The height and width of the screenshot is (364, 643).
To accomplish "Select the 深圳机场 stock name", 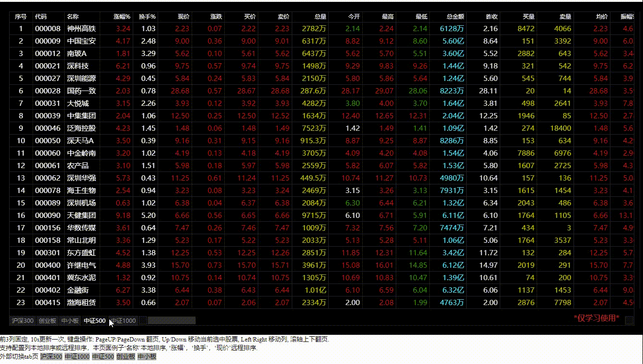I will pos(81,203).
